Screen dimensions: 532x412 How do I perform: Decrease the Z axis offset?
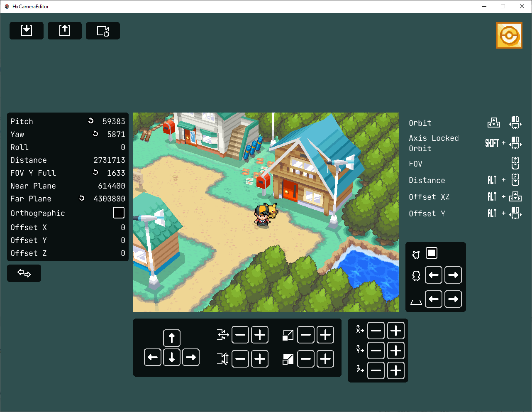click(376, 370)
